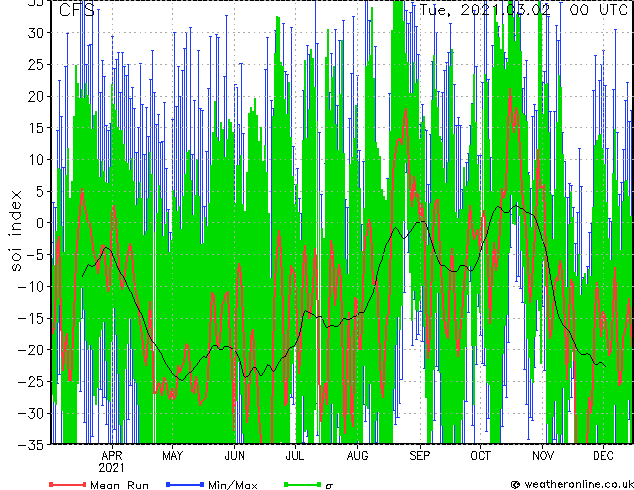This screenshot has width=634, height=490.
Task: Click the y-axis value -20
Action: pos(31,350)
